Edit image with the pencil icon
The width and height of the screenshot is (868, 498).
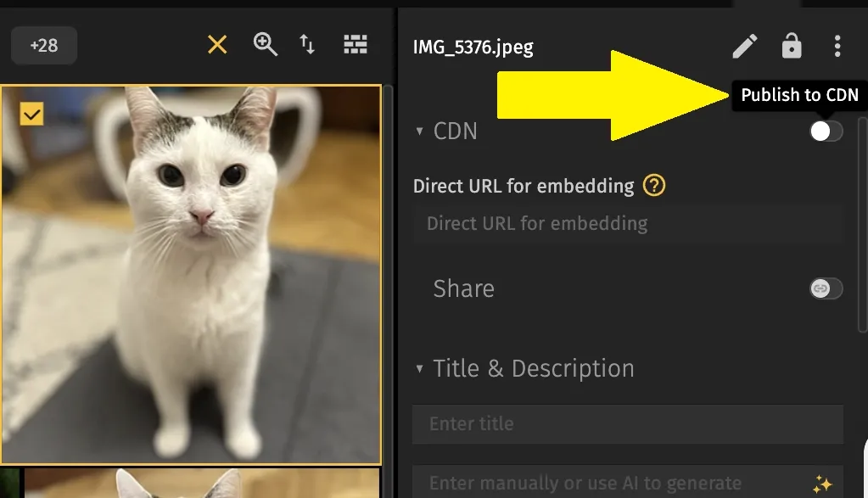(x=745, y=46)
